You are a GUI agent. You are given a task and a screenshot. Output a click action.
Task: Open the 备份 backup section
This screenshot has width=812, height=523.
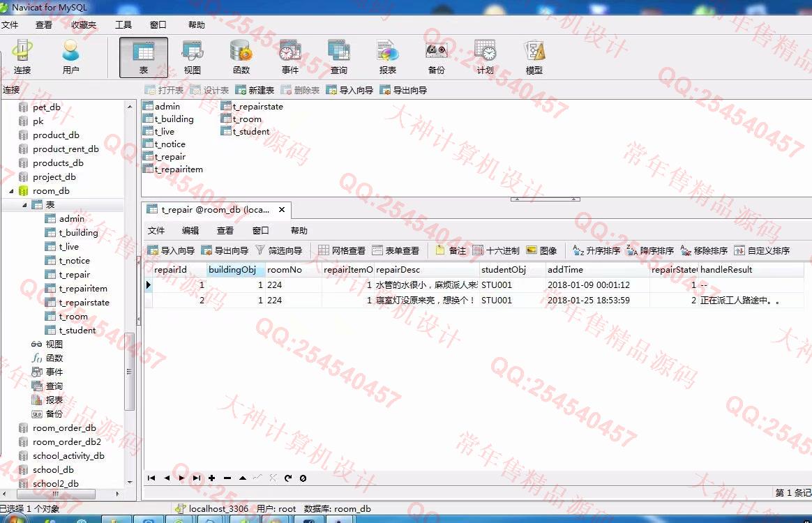point(436,57)
